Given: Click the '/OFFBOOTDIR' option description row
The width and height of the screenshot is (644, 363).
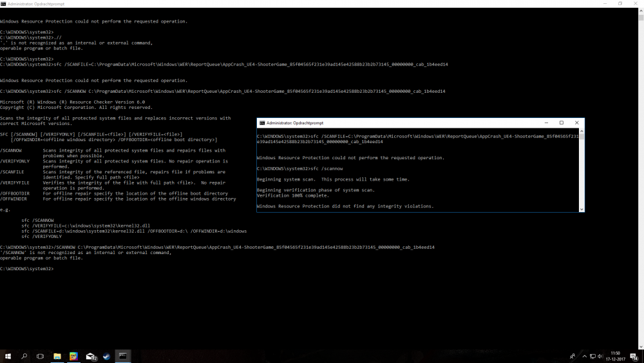Looking at the screenshot, I should click(114, 193).
